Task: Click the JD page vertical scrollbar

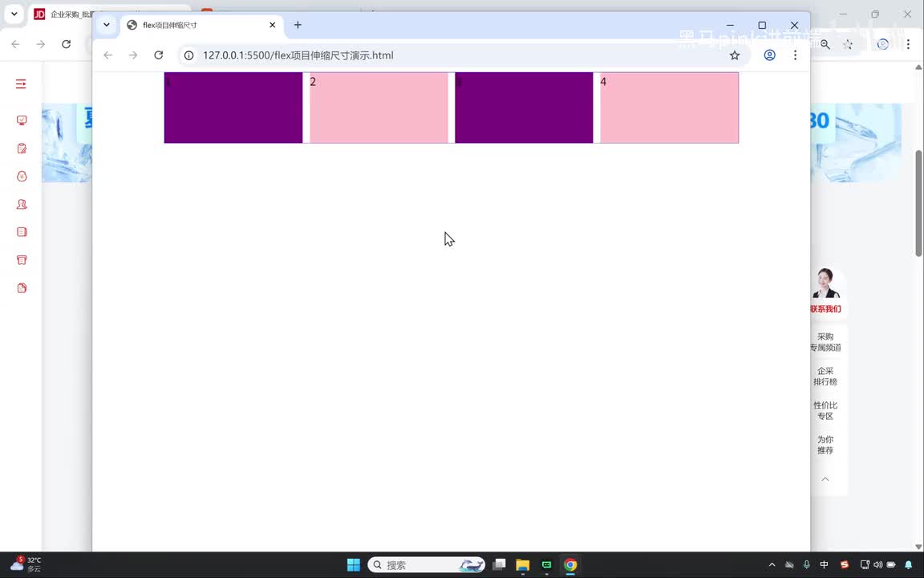Action: click(918, 203)
